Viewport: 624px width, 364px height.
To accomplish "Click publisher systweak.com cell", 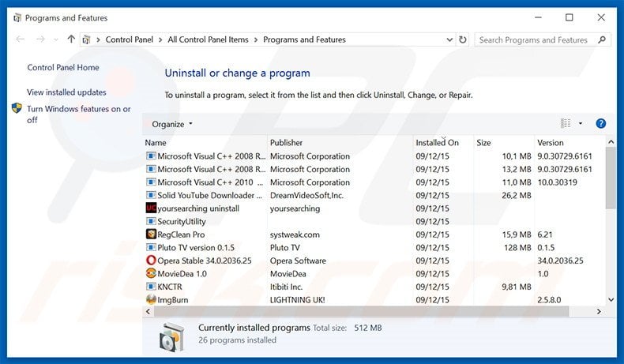I will pos(295,235).
